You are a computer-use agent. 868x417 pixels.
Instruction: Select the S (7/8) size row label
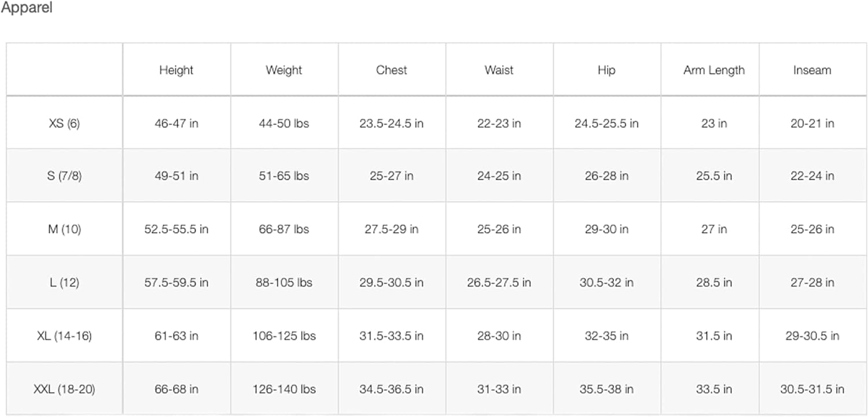pos(64,176)
